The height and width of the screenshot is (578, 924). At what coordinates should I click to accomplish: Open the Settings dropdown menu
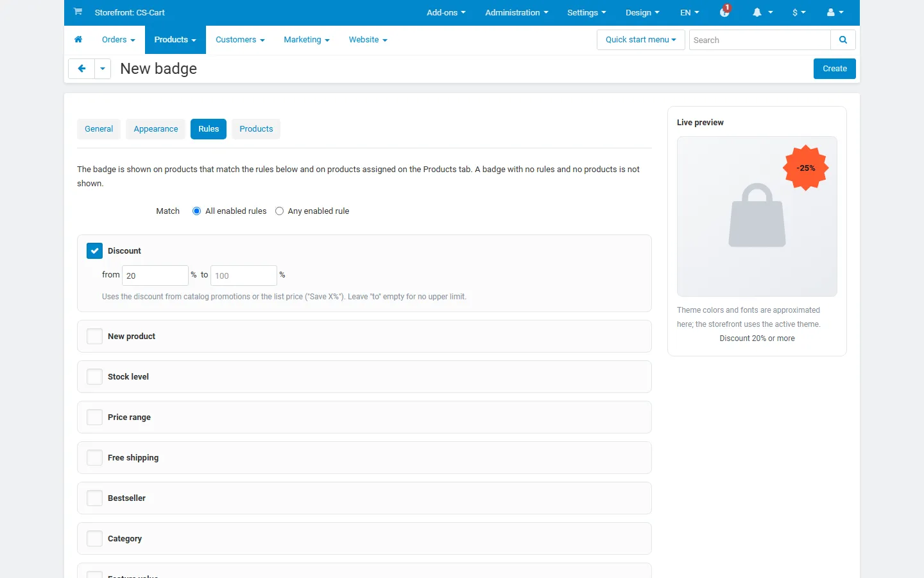(x=586, y=13)
